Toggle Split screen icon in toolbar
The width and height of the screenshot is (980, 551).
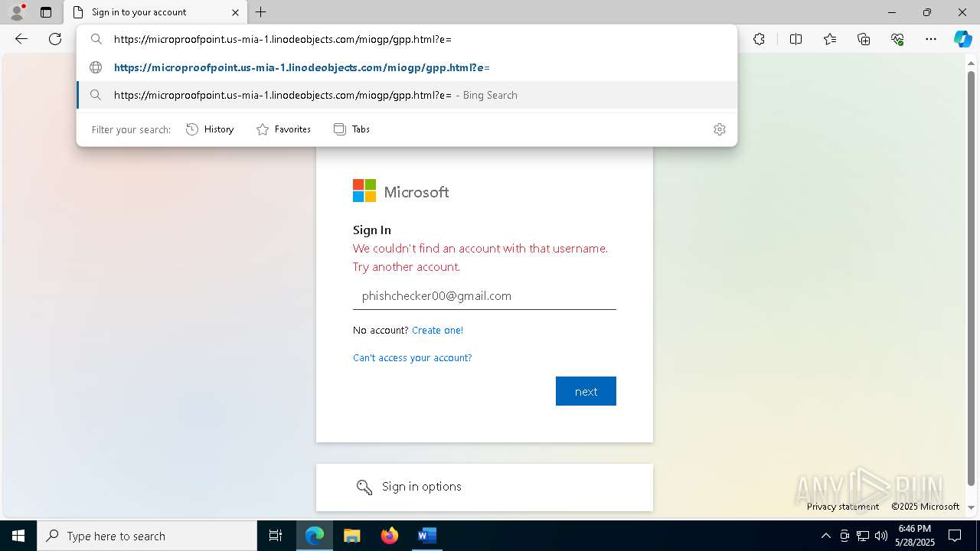click(795, 39)
